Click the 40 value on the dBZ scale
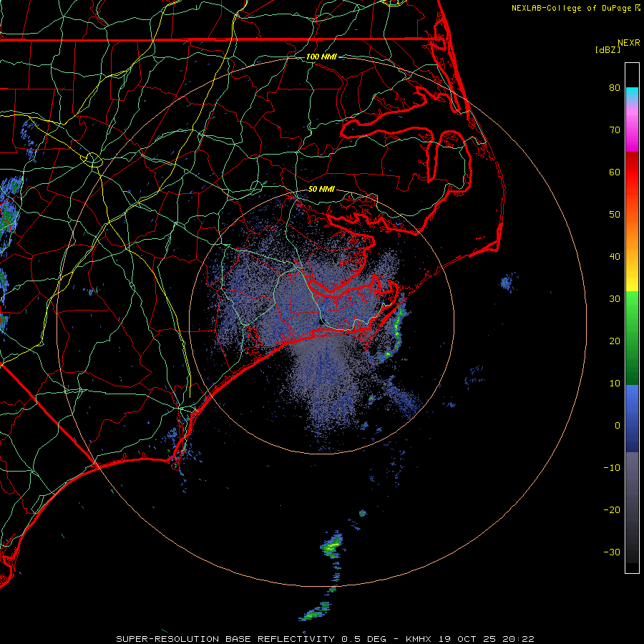644x644 pixels. click(615, 257)
